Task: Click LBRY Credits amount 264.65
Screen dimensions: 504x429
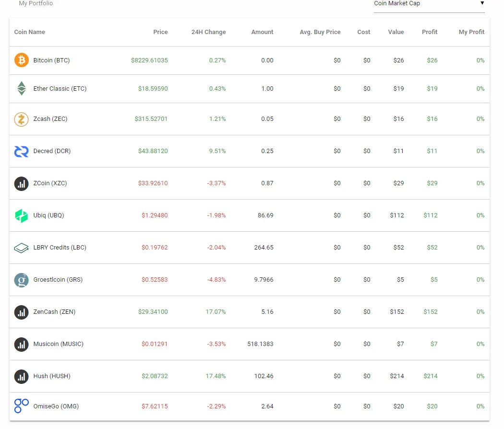Action: coord(264,247)
